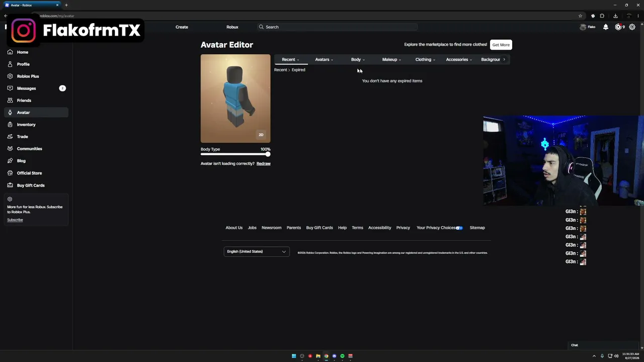
Task: Open the Terms footer link
Action: tap(357, 228)
